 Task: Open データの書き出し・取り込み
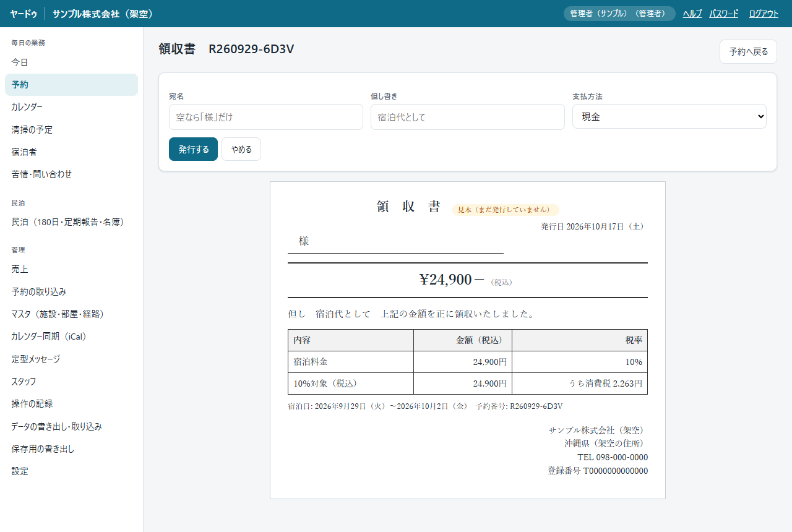point(71,426)
